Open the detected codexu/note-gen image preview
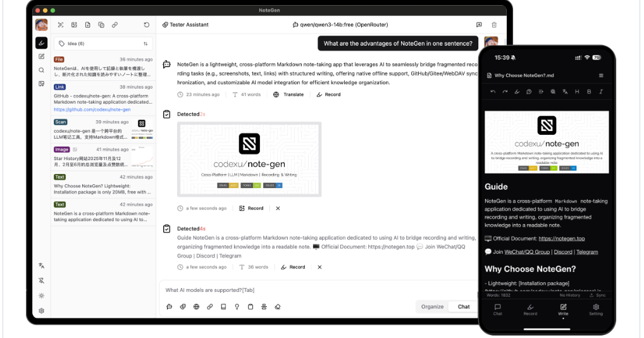This screenshot has height=338, width=644. tap(249, 160)
